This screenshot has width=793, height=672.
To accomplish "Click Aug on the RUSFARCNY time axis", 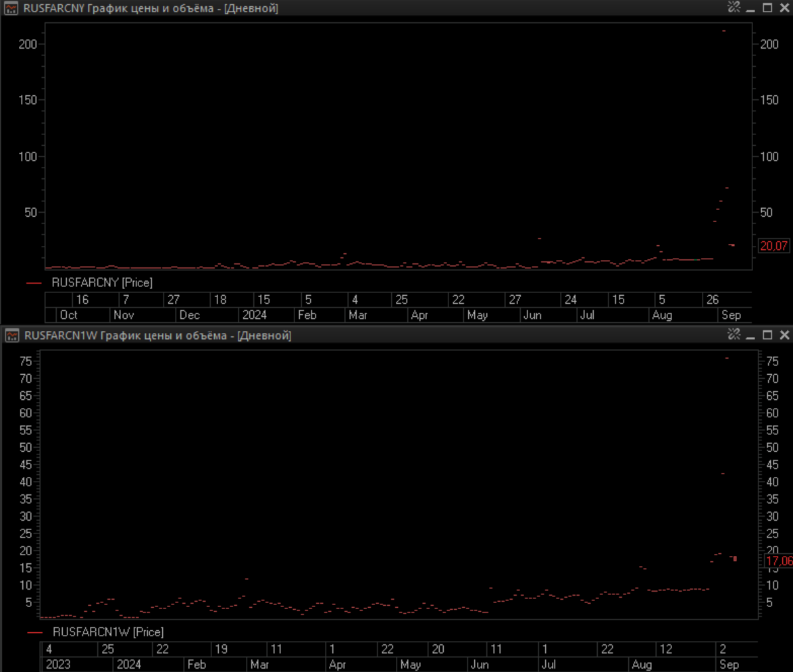I will (662, 315).
